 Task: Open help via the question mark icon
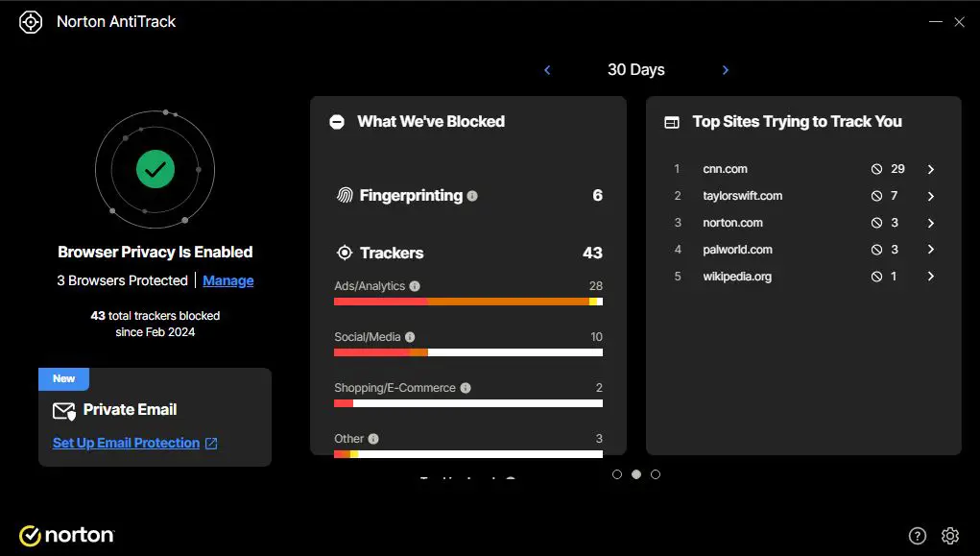[917, 535]
